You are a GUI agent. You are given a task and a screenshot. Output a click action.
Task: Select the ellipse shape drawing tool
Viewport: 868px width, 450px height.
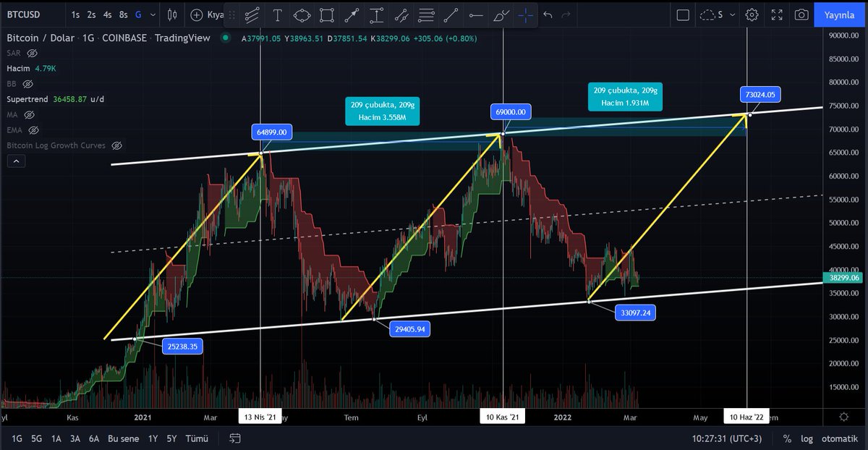[302, 14]
